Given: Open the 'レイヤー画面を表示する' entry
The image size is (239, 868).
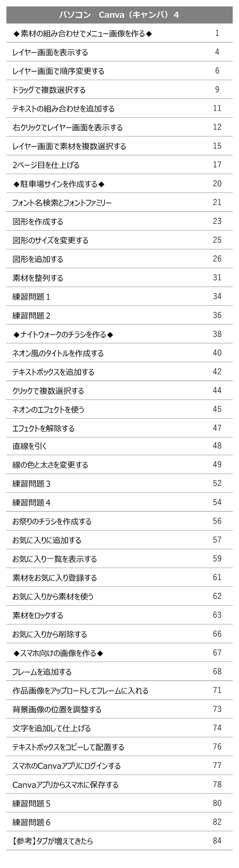Looking at the screenshot, I should (50, 53).
